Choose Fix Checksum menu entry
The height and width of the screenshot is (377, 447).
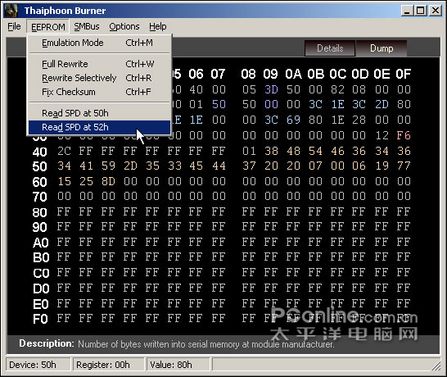[x=99, y=92]
